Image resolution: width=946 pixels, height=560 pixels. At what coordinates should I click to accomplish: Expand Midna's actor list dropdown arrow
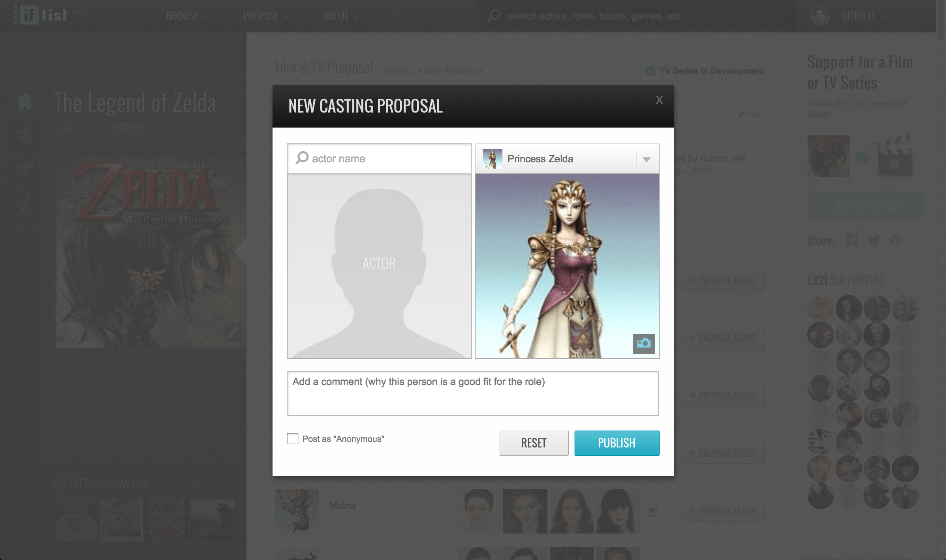[x=652, y=511]
